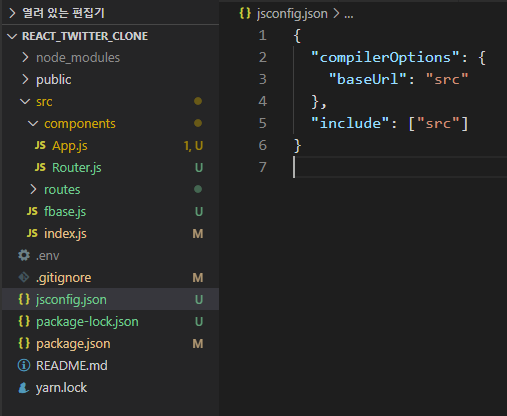The image size is (507, 416).
Task: Click the "baseUrl" key in the editor
Action: tap(367, 79)
